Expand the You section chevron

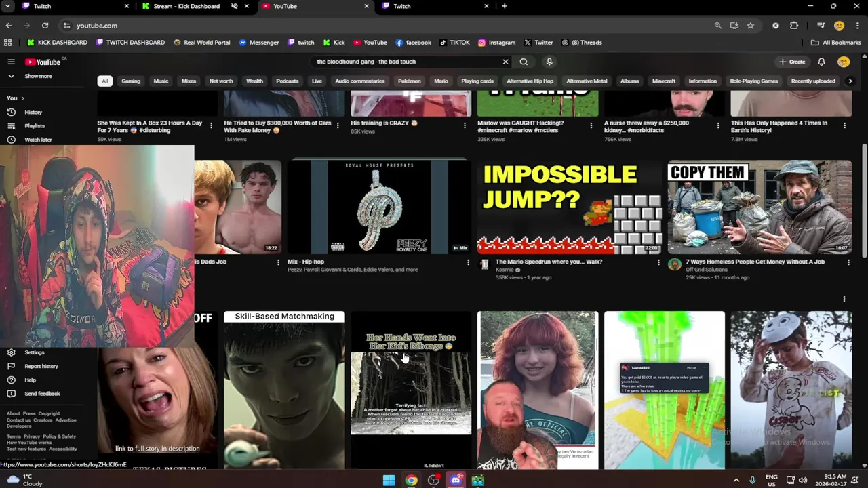click(22, 98)
